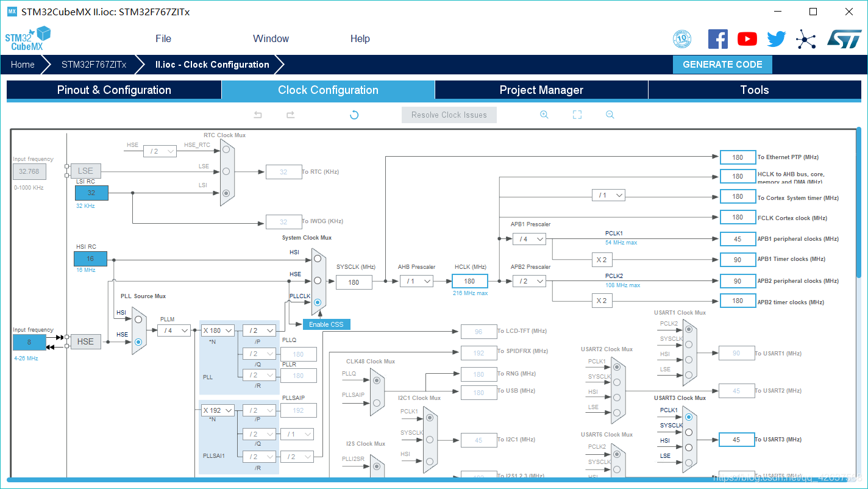Click the FCLK Cortex clock value field
The height and width of the screenshot is (489, 868).
pos(738,217)
